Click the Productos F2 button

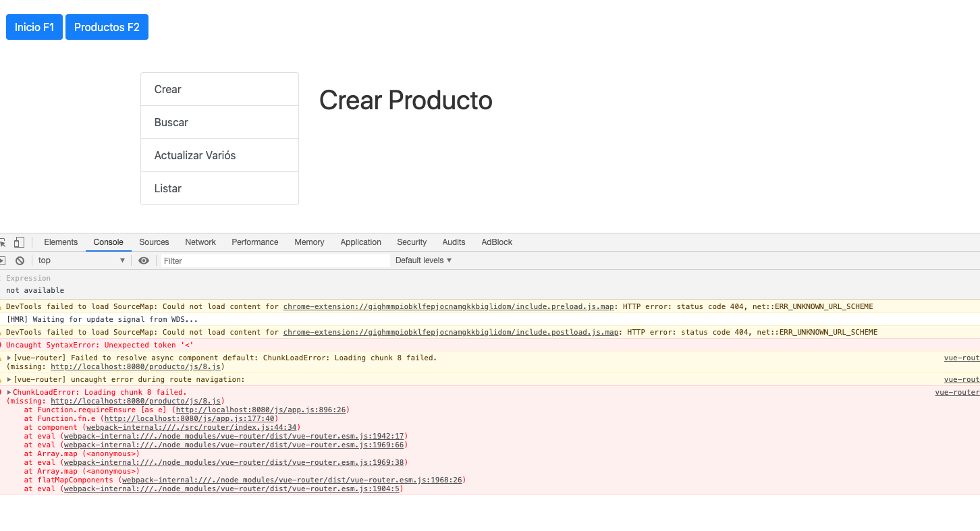(x=107, y=27)
